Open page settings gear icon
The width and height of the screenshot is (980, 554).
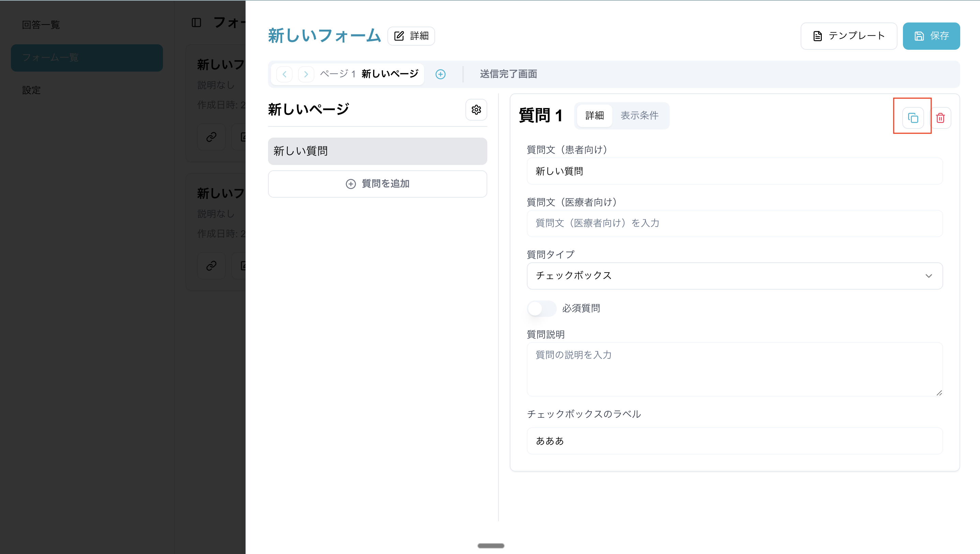476,110
